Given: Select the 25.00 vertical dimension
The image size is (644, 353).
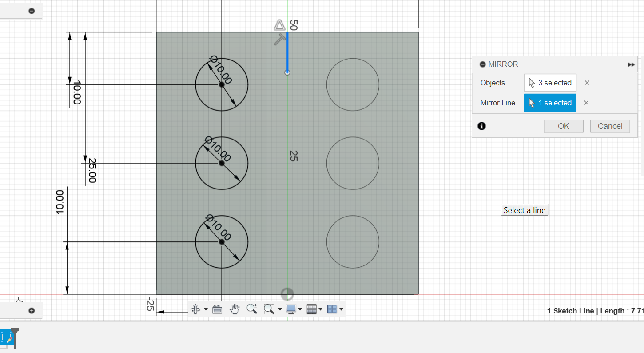Looking at the screenshot, I should [92, 170].
